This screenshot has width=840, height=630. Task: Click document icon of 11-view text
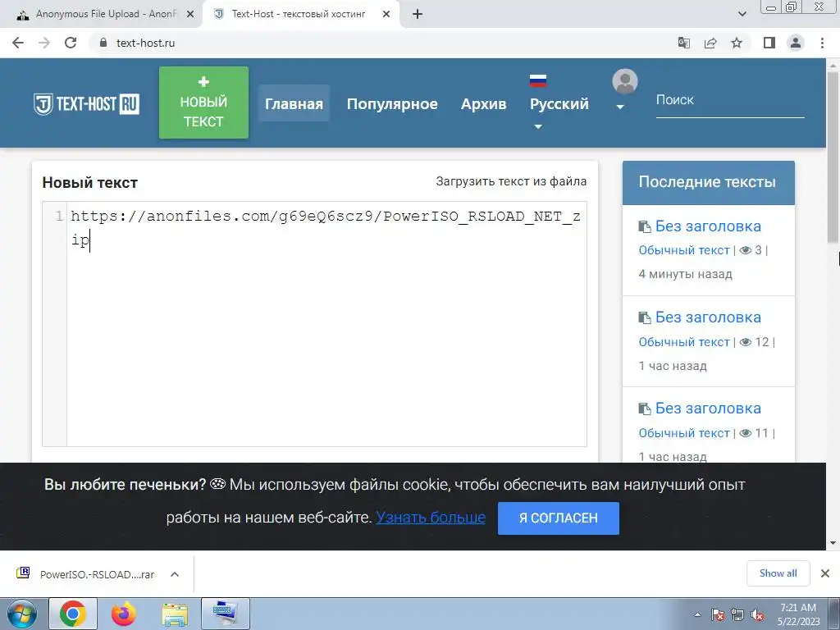click(x=645, y=409)
